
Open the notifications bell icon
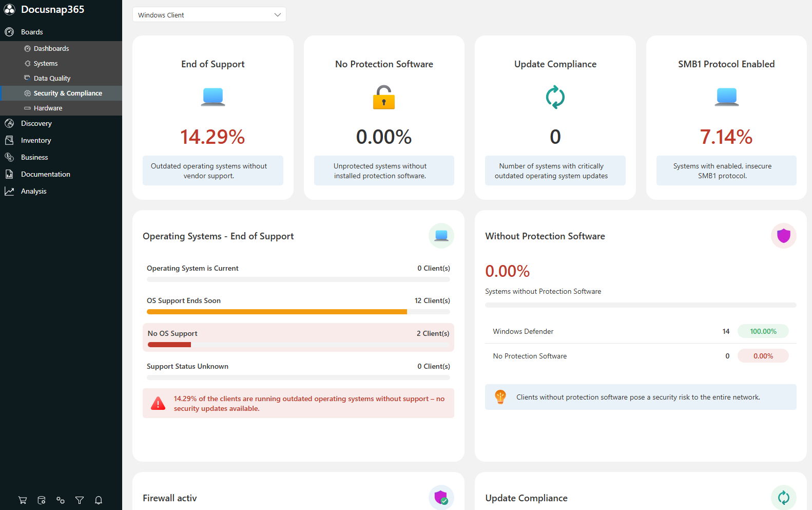[x=99, y=500]
